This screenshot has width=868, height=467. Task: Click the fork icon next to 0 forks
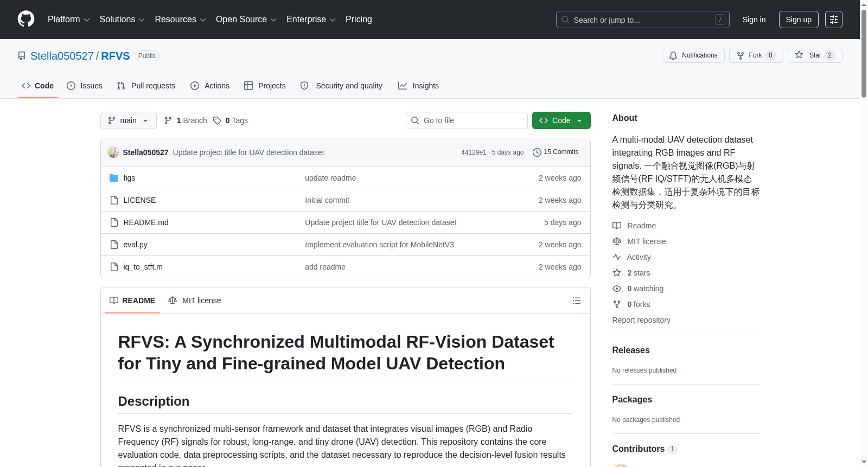pos(617,304)
